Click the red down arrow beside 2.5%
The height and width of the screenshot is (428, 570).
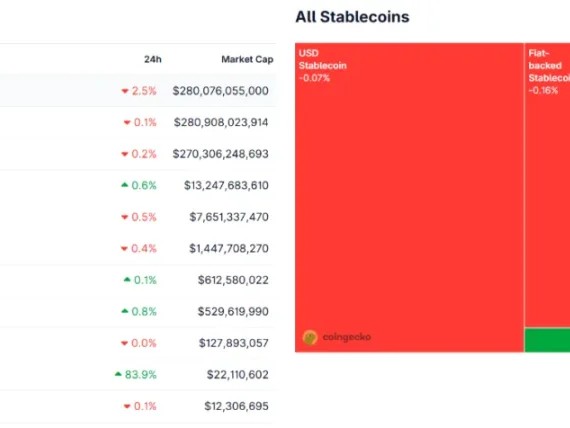pos(125,91)
